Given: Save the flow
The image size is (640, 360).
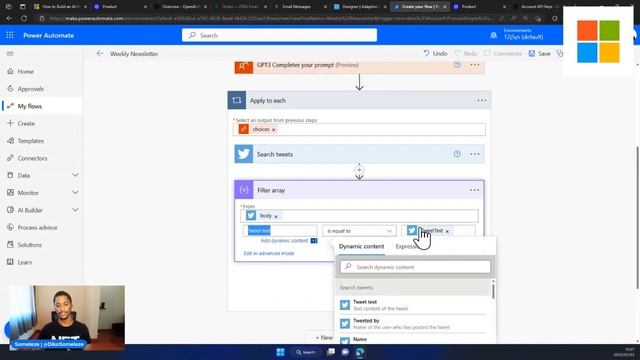Looking at the screenshot, I should click(539, 53).
